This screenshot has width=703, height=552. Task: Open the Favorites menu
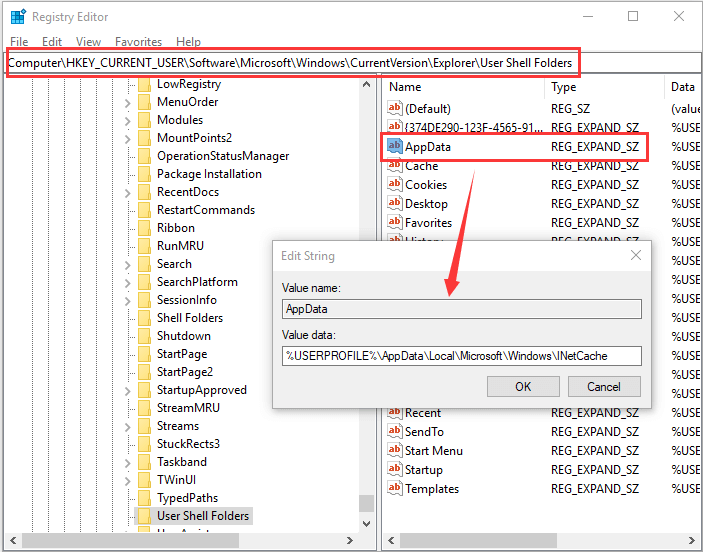pos(139,42)
